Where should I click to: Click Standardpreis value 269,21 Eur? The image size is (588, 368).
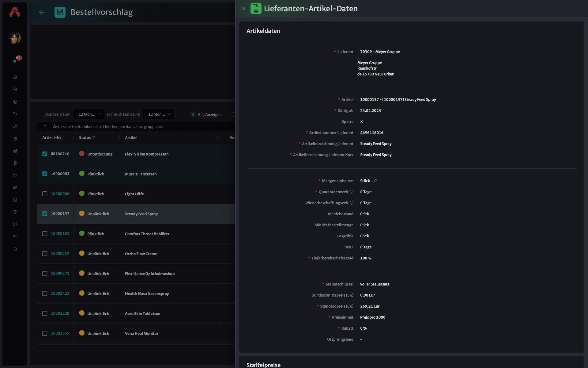[370, 306]
